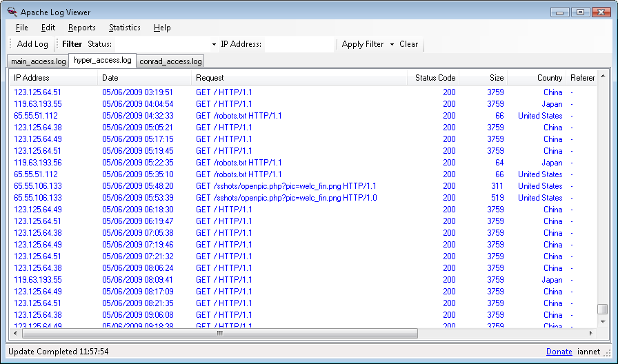Click the robots.txt request at 04:32:33

pos(239,116)
